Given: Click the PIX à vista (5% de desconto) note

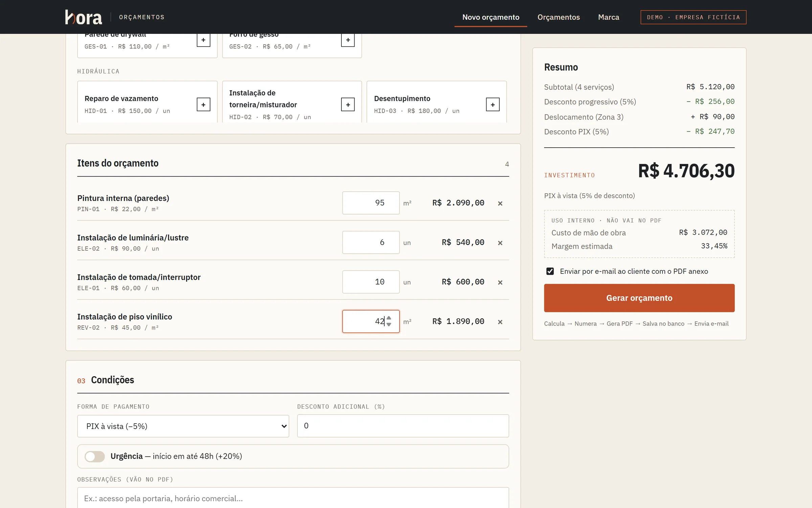Looking at the screenshot, I should pos(589,196).
